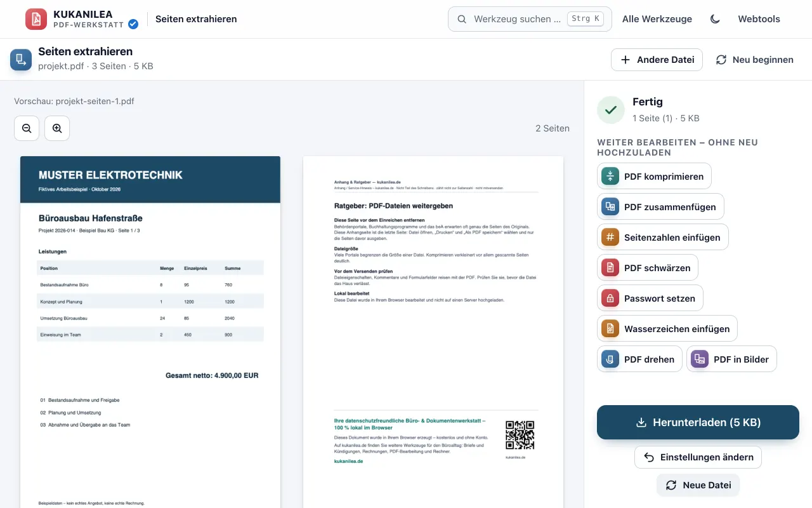Click the "Umsetzung Büroausbau" table row
This screenshot has height=508, width=812.
[150, 318]
